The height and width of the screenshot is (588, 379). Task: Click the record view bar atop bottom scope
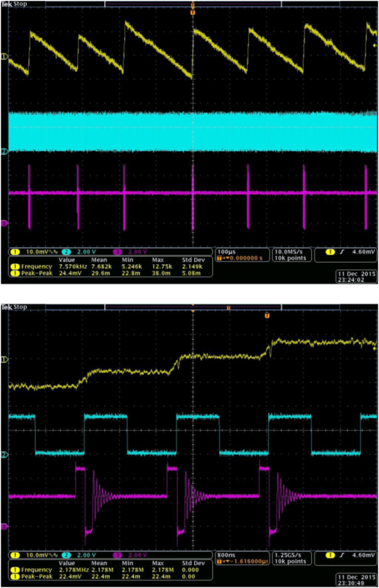193,308
